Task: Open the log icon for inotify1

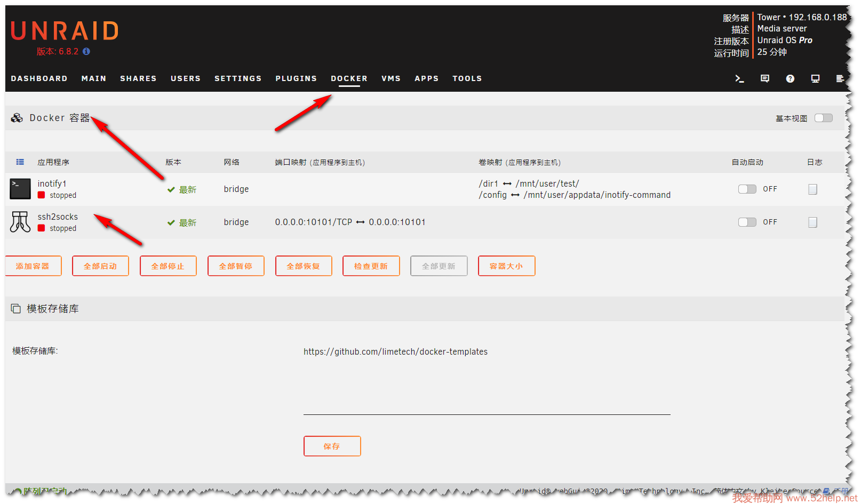Action: [x=812, y=189]
